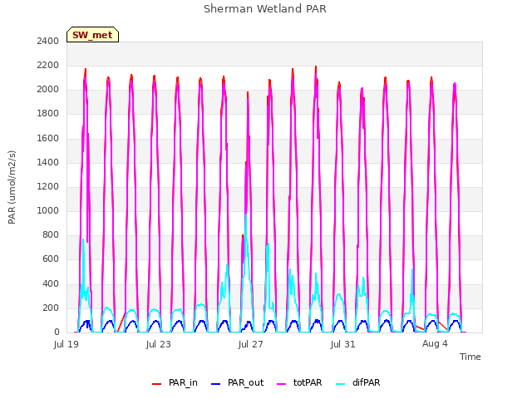Click the 1400 y-axis tick label

48,163
